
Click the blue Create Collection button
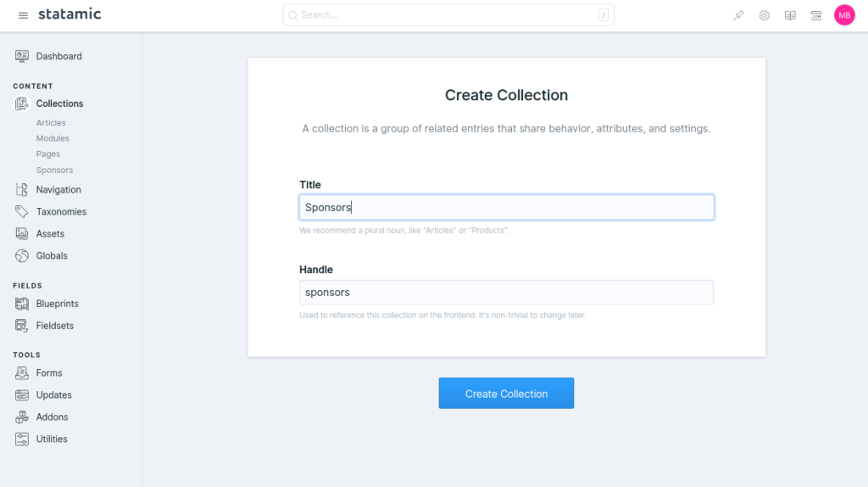pyautogui.click(x=507, y=394)
